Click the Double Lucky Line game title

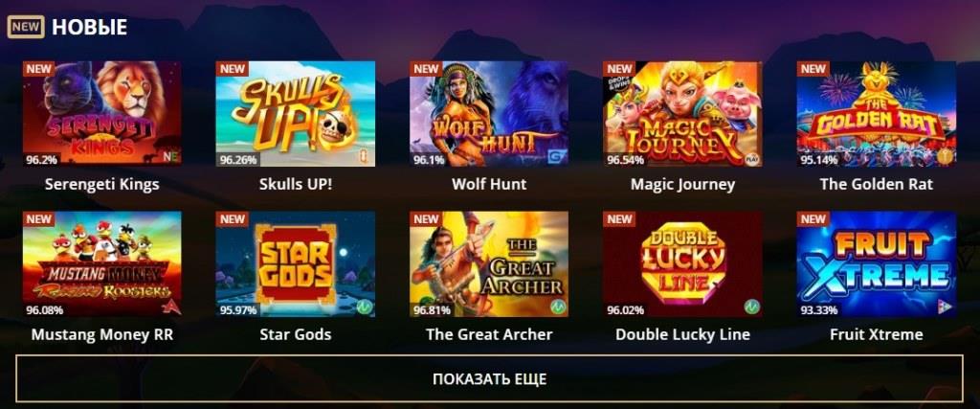[682, 334]
